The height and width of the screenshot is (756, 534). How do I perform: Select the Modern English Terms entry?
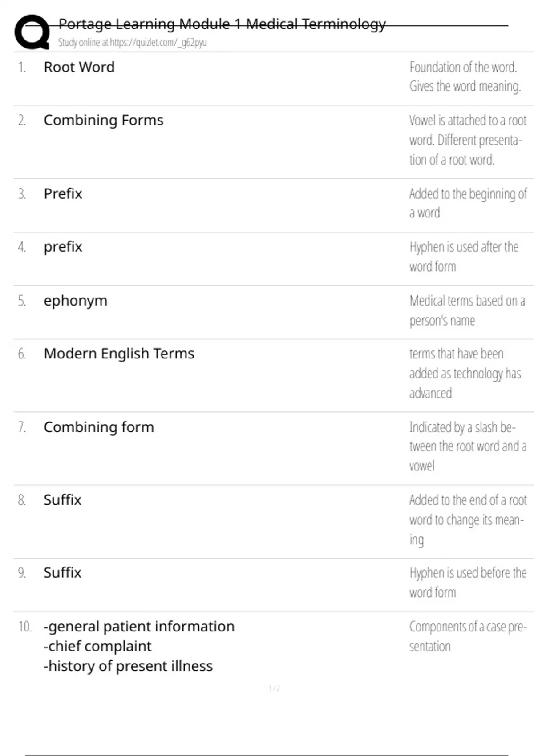click(x=119, y=354)
